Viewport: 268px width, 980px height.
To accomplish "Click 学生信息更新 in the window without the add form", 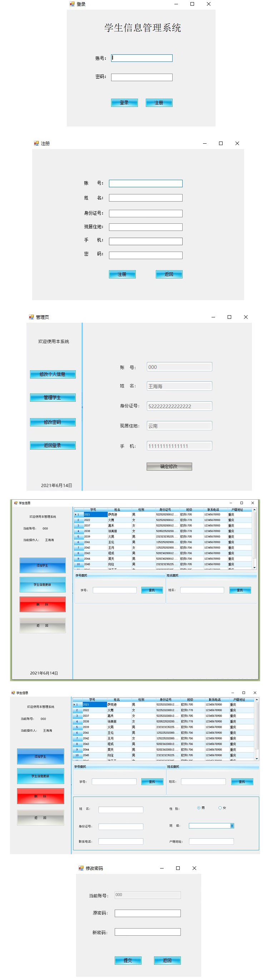I will click(43, 585).
